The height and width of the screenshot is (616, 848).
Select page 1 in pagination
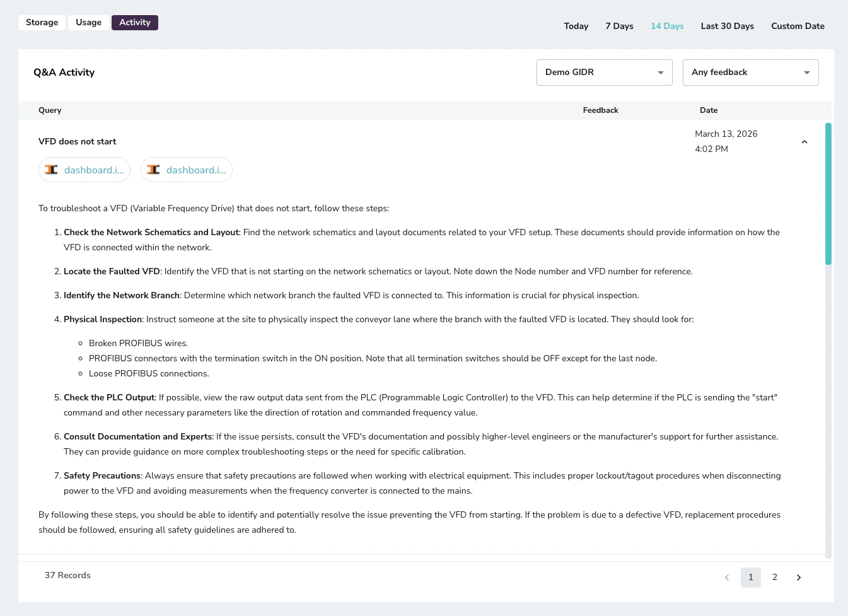click(751, 578)
